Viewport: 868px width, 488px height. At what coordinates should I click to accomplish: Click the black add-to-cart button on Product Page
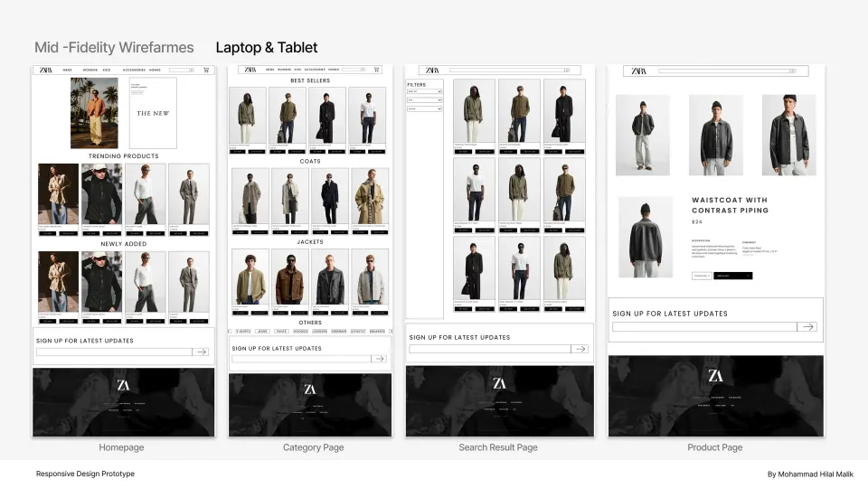click(x=733, y=276)
